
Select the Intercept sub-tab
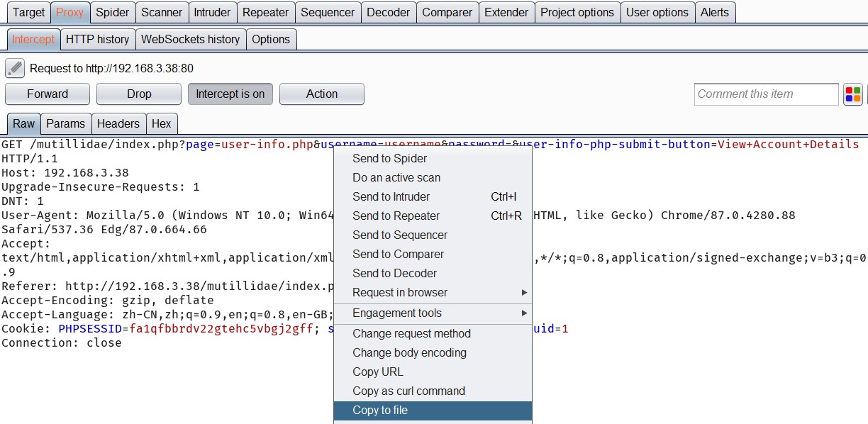pos(33,39)
